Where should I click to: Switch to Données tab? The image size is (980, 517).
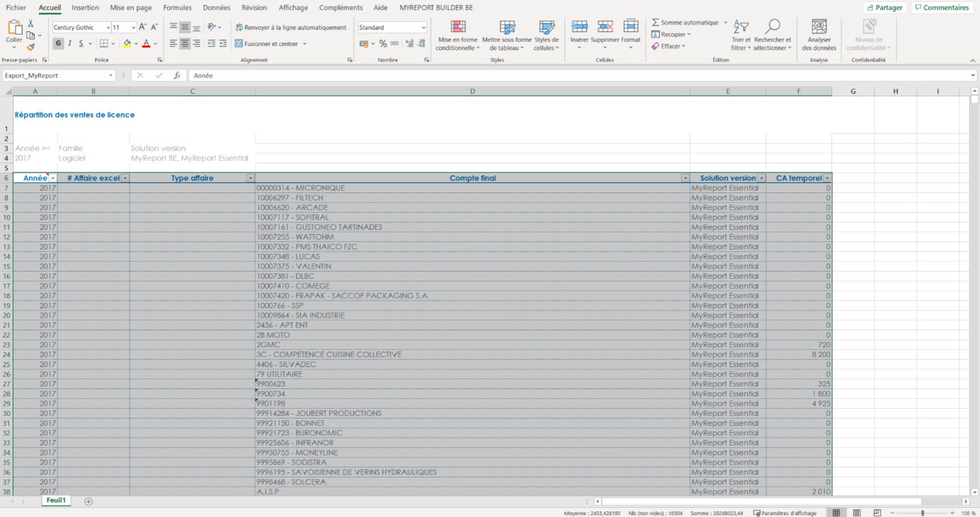click(217, 8)
